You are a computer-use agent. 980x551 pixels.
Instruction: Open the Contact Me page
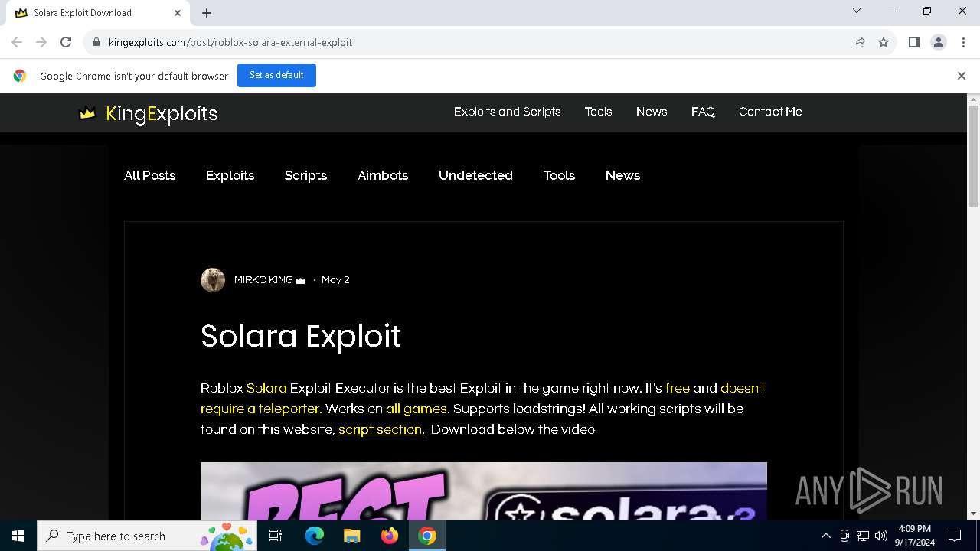770,112
